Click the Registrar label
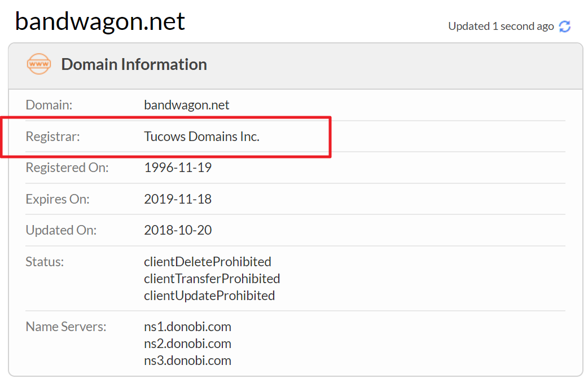 click(53, 137)
